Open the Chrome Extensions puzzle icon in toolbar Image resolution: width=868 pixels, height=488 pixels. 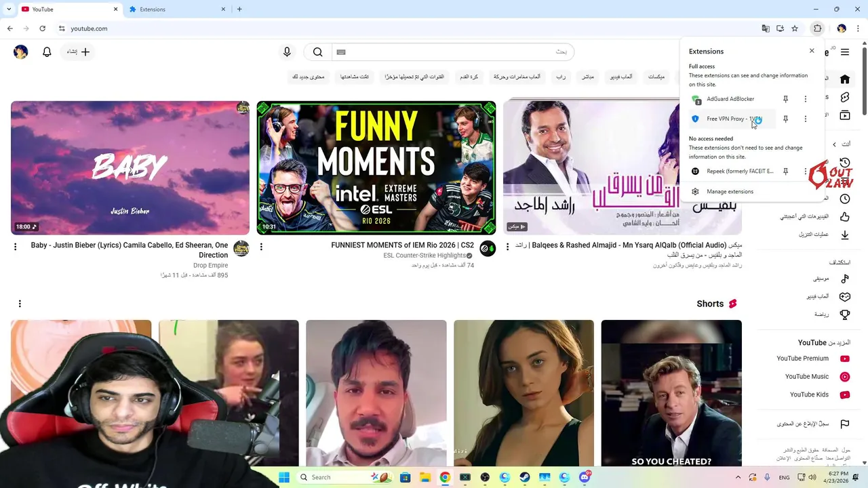[817, 28]
